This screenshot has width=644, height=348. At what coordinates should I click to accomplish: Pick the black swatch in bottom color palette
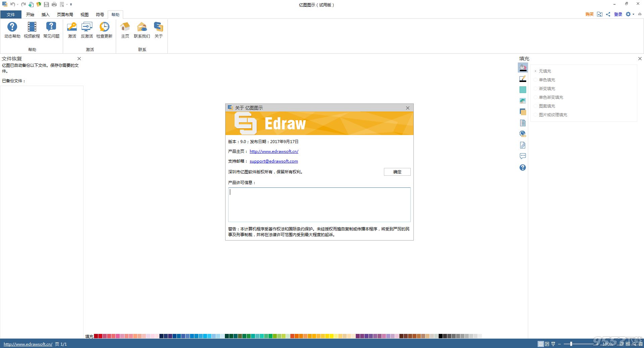pyautogui.click(x=441, y=336)
